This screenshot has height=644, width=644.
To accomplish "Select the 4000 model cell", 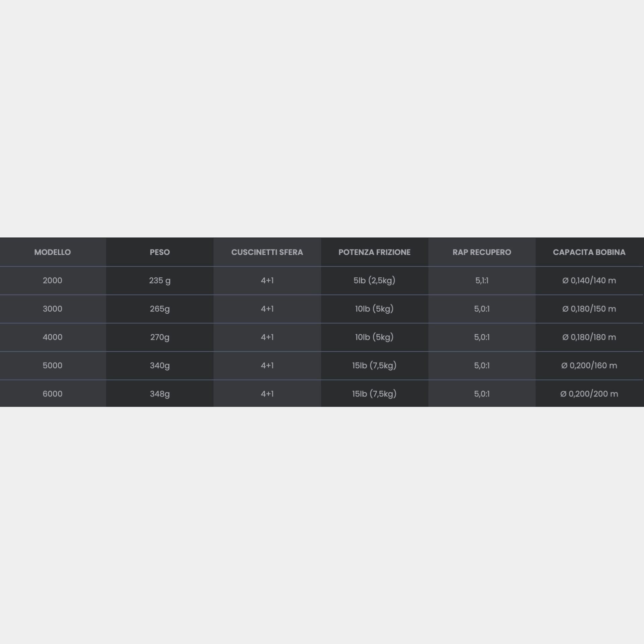I will tap(53, 337).
